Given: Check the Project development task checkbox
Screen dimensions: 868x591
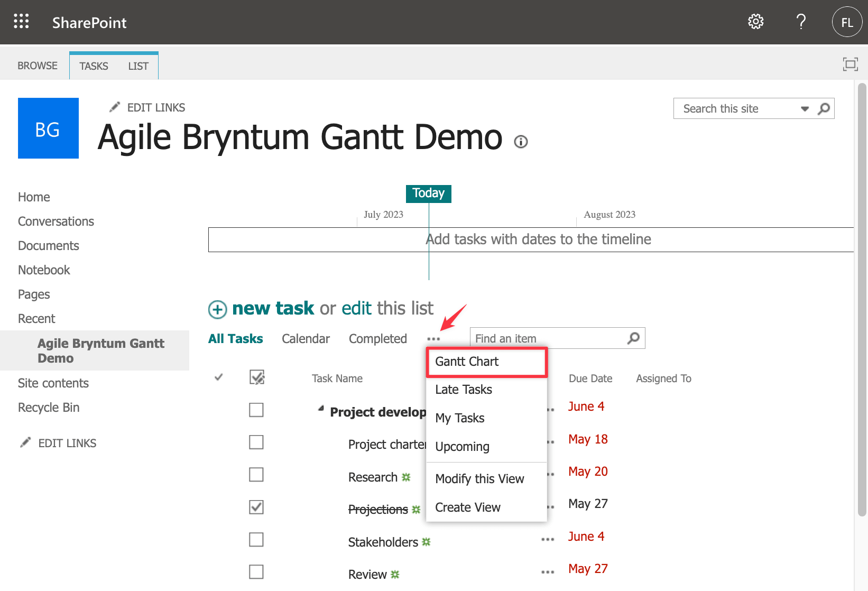Looking at the screenshot, I should (x=256, y=410).
